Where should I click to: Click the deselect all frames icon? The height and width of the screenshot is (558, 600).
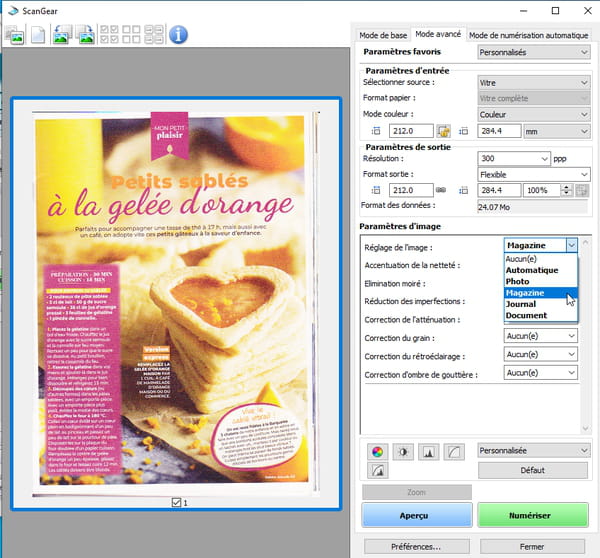131,34
